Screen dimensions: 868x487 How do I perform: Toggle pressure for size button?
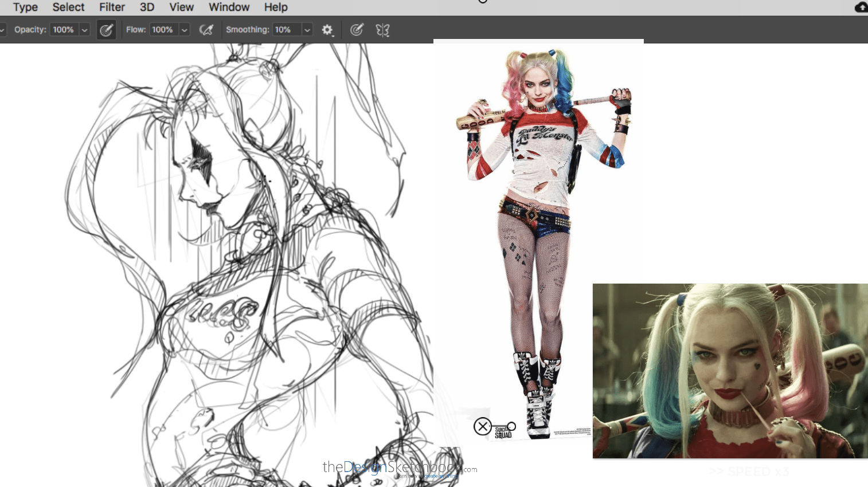point(357,30)
